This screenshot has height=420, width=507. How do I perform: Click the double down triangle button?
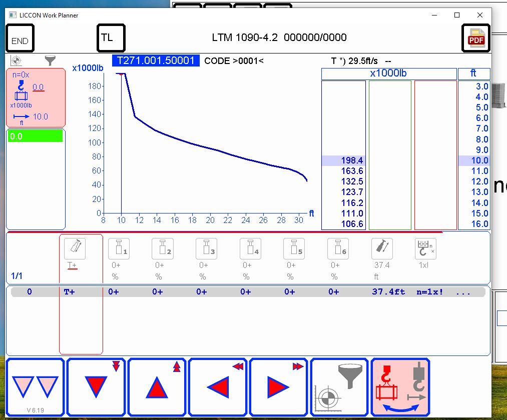point(35,387)
